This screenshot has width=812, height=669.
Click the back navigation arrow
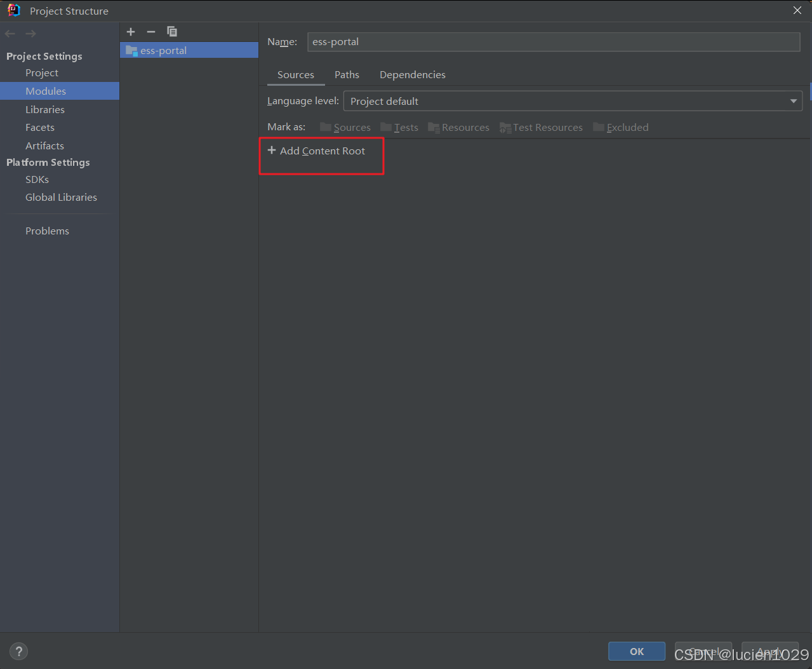coord(10,34)
